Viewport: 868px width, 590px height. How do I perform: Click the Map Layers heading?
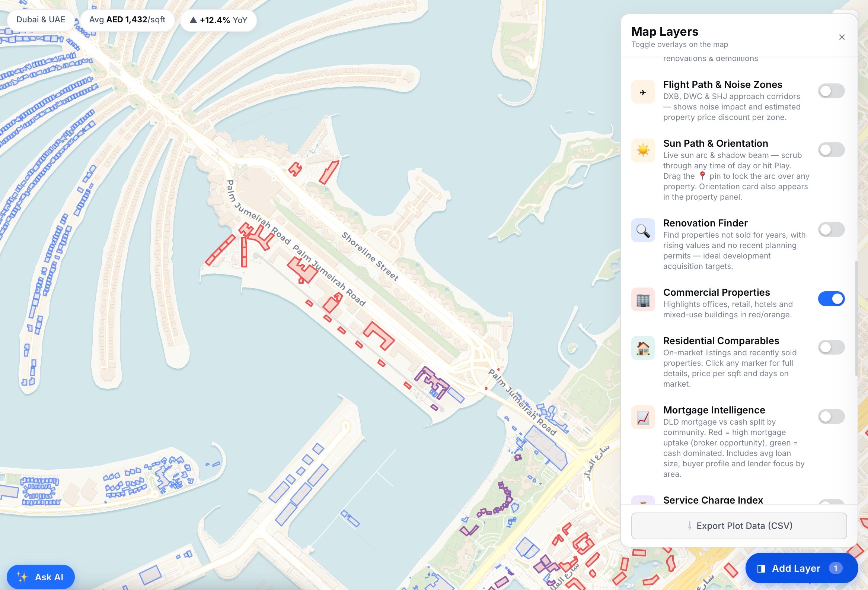tap(664, 32)
